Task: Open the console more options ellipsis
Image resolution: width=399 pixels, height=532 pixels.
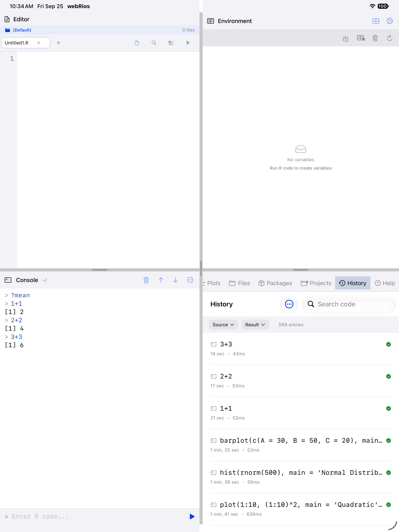Action: (190, 280)
